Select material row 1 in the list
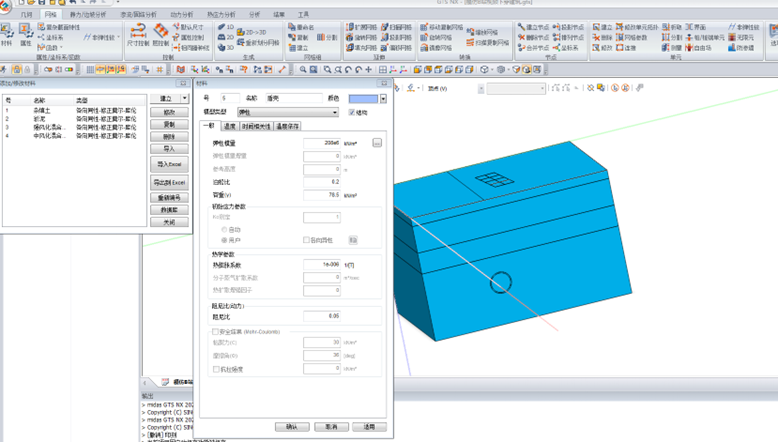The height and width of the screenshot is (442, 778). 74,111
